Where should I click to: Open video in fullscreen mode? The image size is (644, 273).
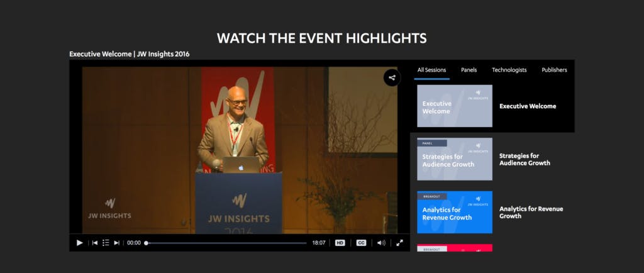[x=399, y=243]
